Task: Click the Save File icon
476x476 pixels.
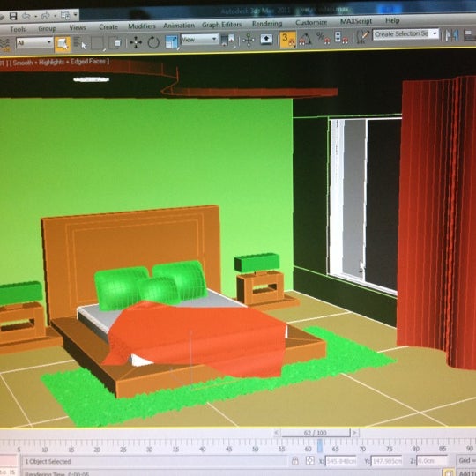Action: (13, 17)
